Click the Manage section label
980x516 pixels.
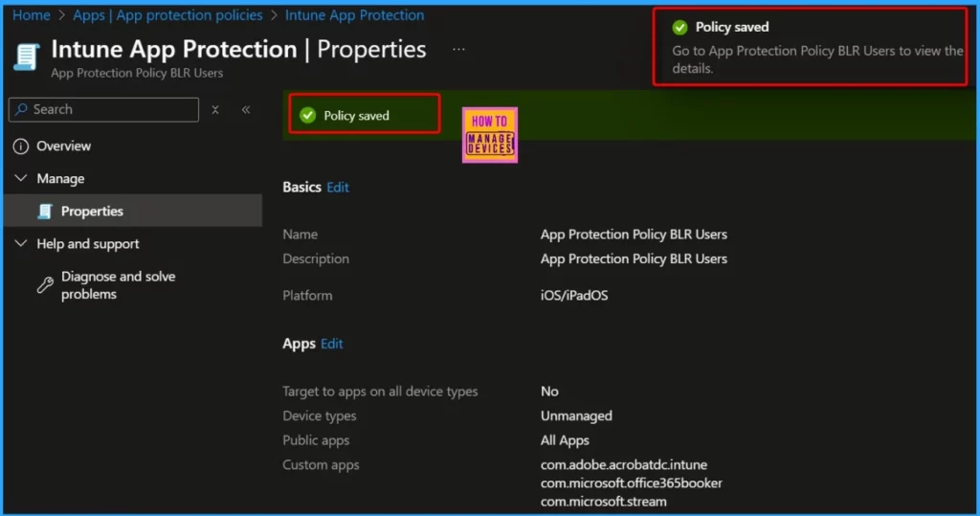pyautogui.click(x=60, y=178)
